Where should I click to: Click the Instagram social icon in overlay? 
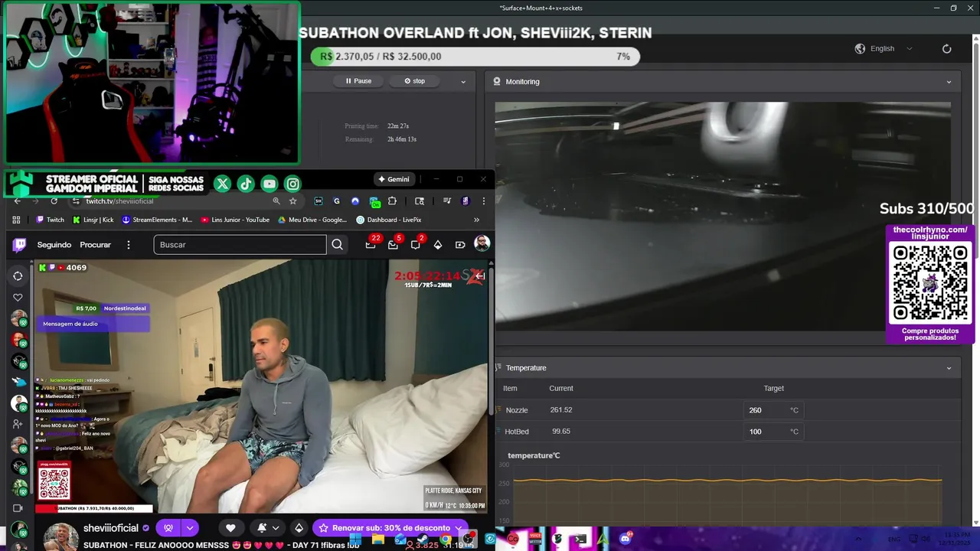click(292, 184)
